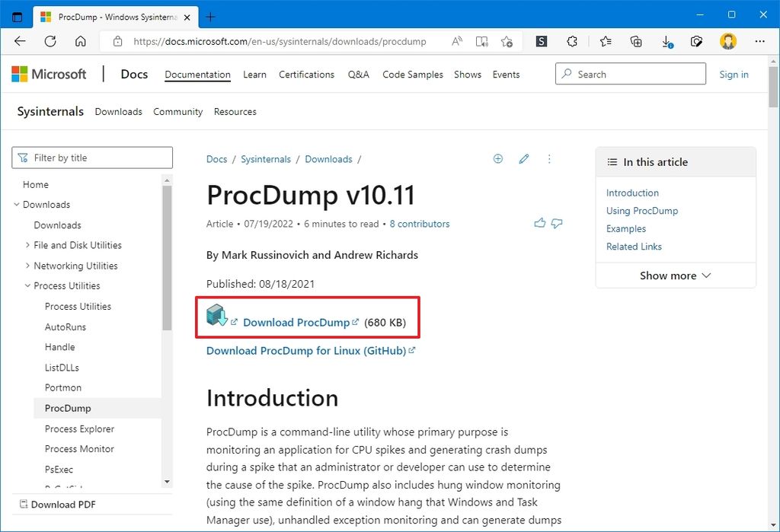Open the browser Downloads icon

point(666,41)
